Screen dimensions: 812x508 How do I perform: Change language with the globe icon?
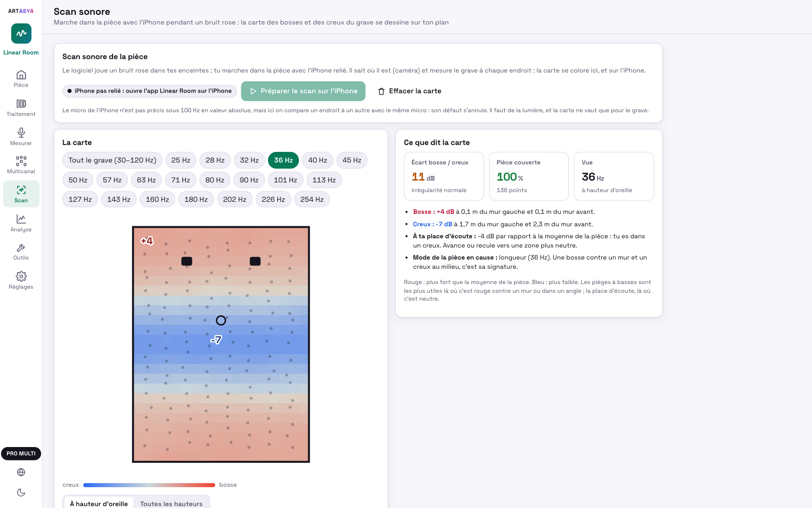click(21, 472)
